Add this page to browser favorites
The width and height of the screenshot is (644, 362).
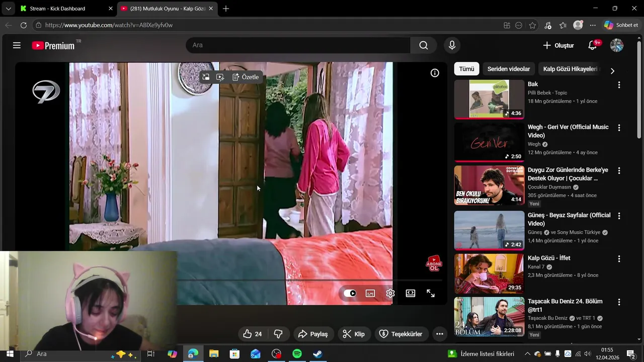(532, 25)
